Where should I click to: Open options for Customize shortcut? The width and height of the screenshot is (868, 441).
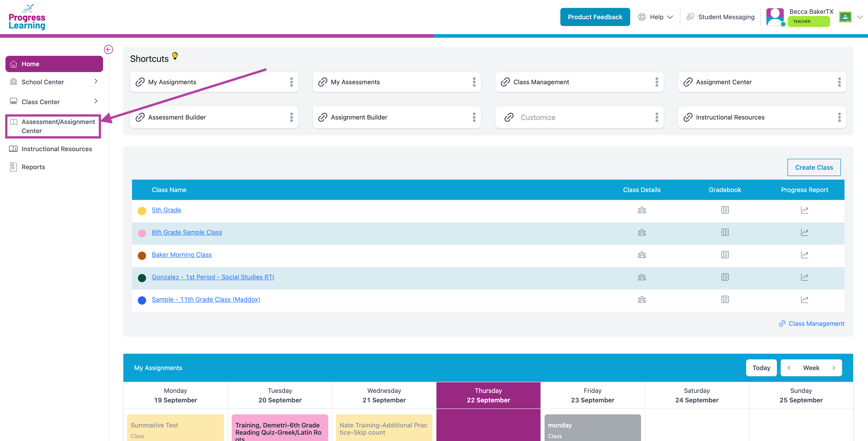click(657, 117)
